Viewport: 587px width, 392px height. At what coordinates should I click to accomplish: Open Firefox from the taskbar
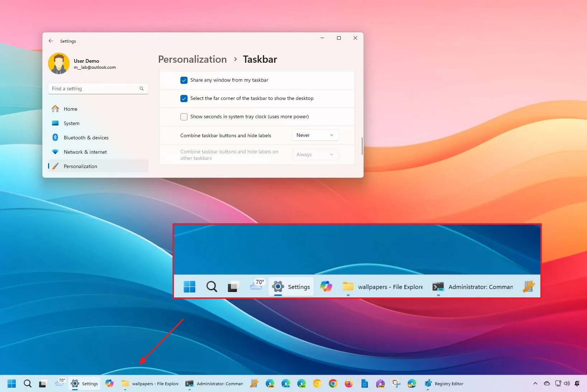point(349,383)
